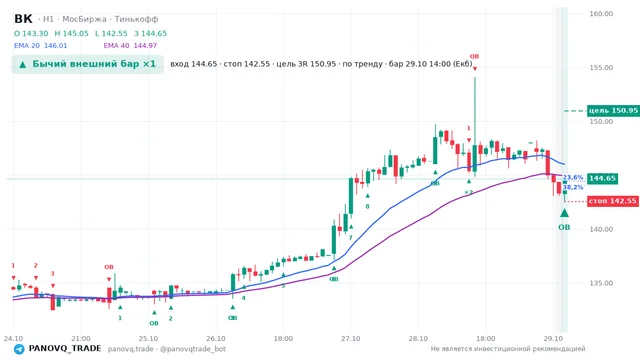Click the 135.00 price axis label

(601, 283)
